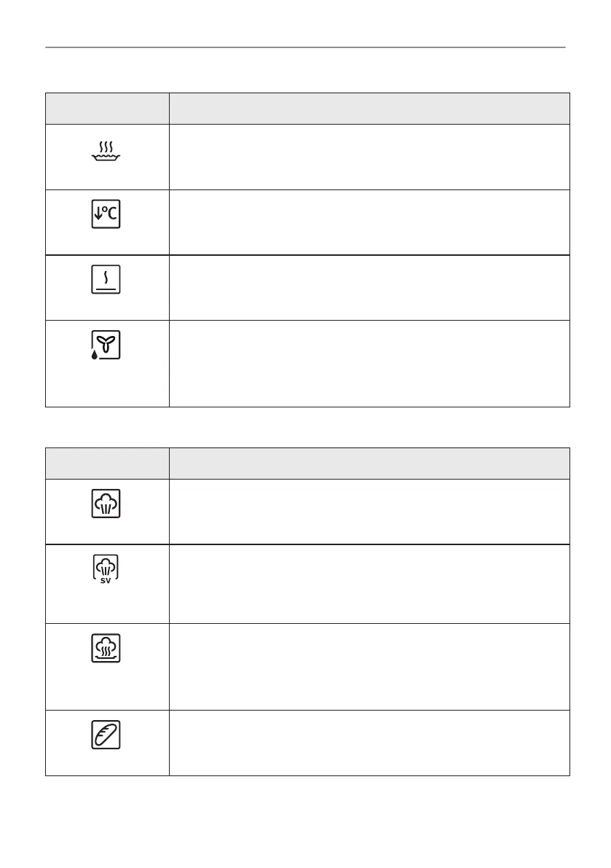The height and width of the screenshot is (868, 611).
Task: Click the blank cell beside the steam regenerating icon
Action: pyautogui.click(x=368, y=666)
